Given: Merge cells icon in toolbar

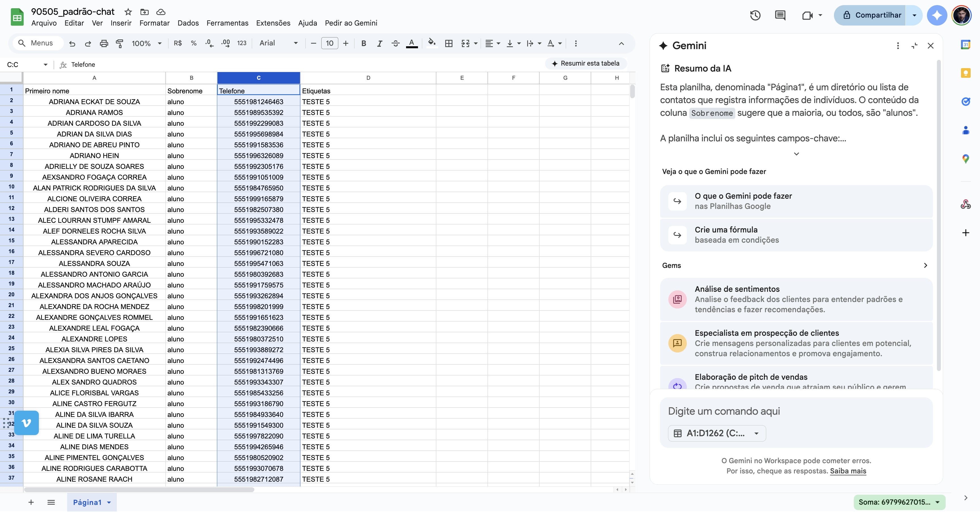Looking at the screenshot, I should pos(465,43).
